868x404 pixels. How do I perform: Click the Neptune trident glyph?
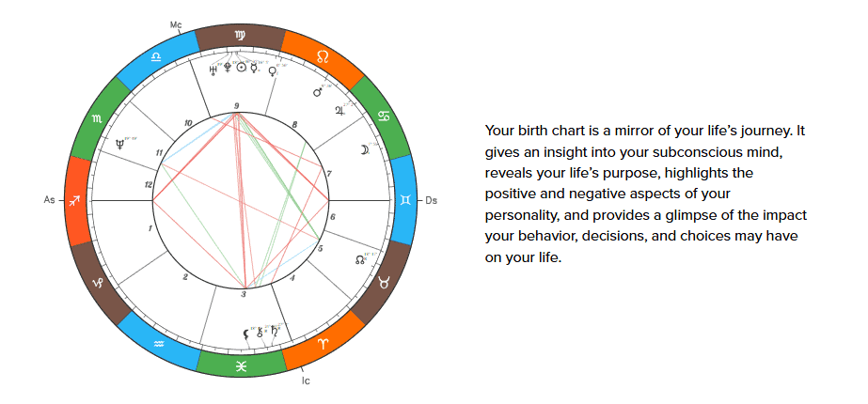pos(119,145)
